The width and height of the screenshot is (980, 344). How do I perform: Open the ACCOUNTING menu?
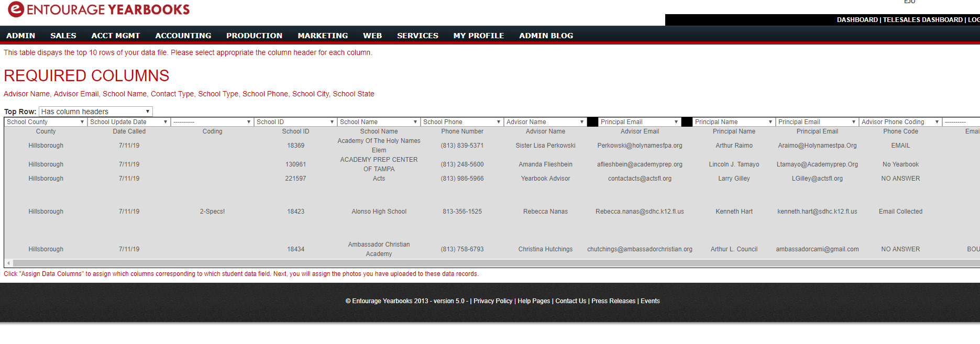point(183,36)
